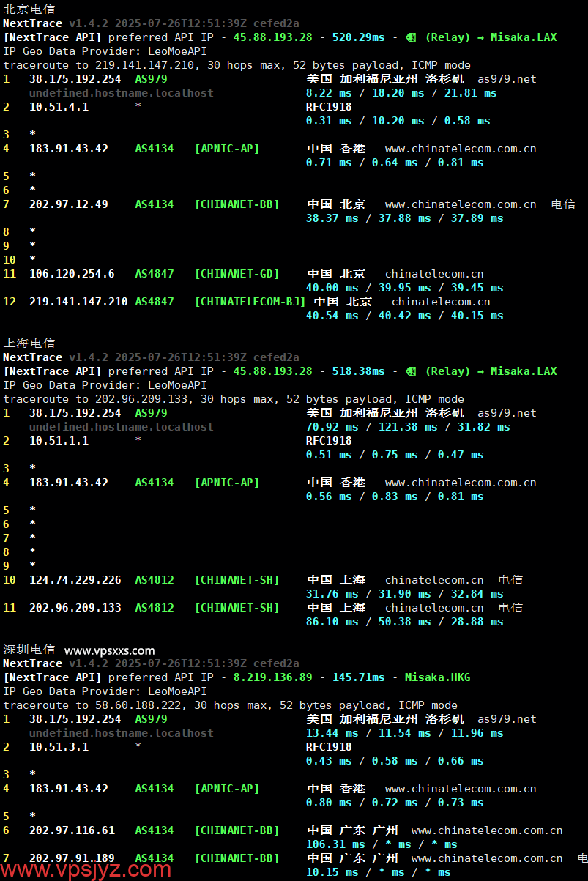Select timing '31.76 ms / 31.90 ms / 32.84 ms'

[x=404, y=594]
